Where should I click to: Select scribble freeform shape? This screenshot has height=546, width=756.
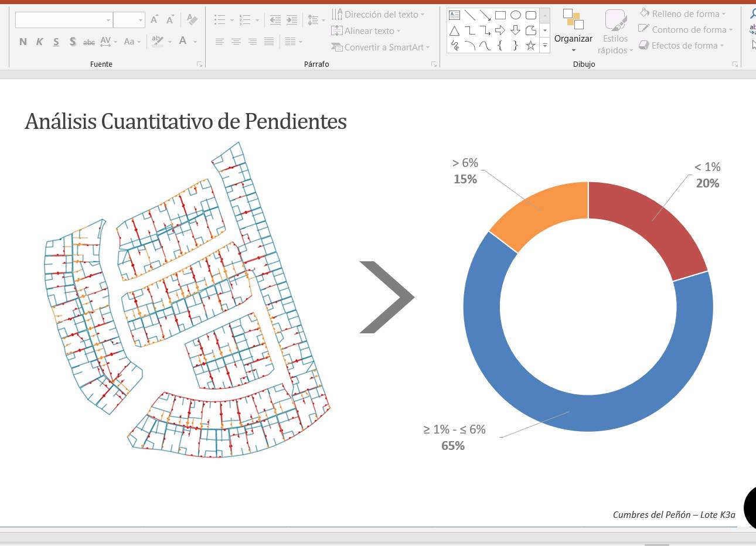[454, 45]
